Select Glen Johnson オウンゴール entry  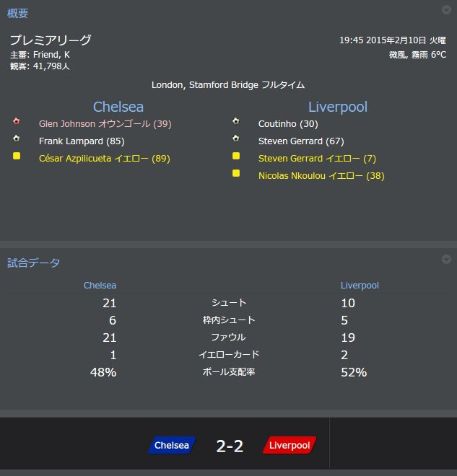(105, 124)
